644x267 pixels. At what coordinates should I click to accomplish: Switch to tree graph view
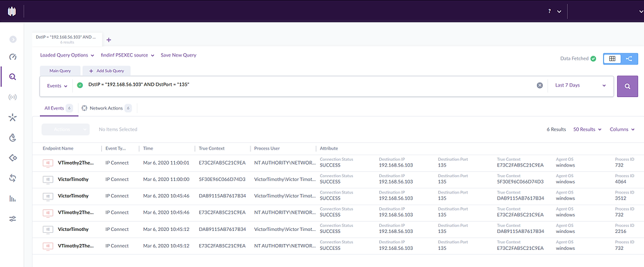(630, 58)
